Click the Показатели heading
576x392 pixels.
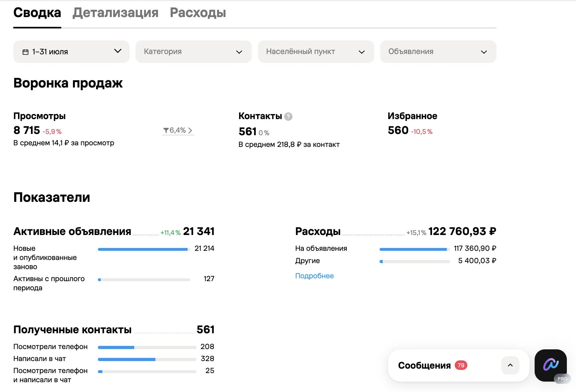52,197
